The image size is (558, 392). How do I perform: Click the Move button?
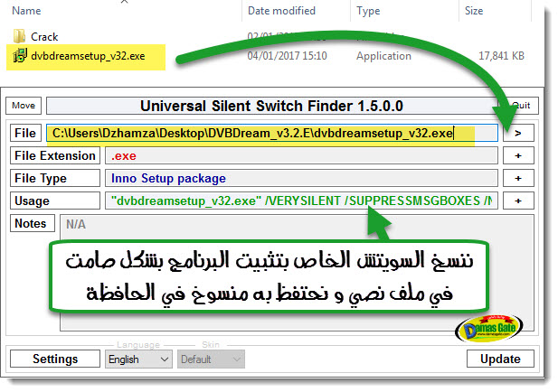24,106
